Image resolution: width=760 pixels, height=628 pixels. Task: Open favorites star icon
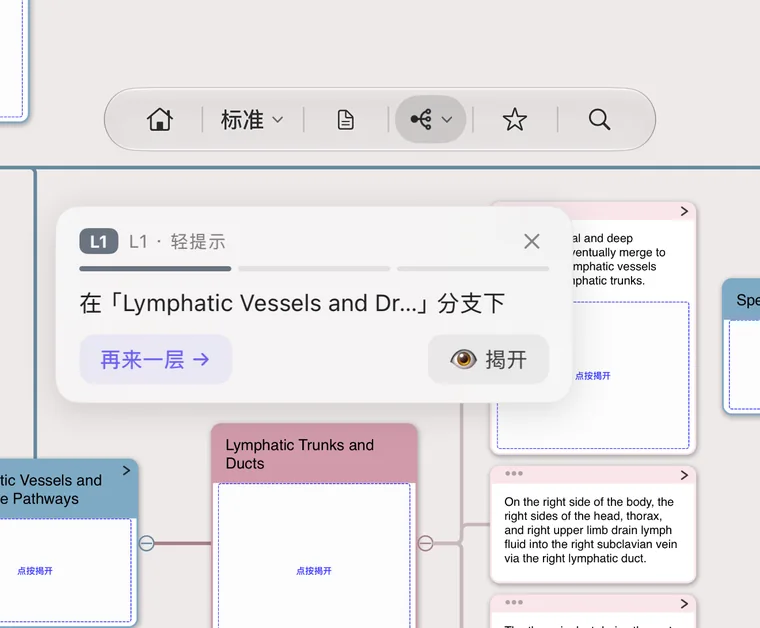click(x=514, y=119)
